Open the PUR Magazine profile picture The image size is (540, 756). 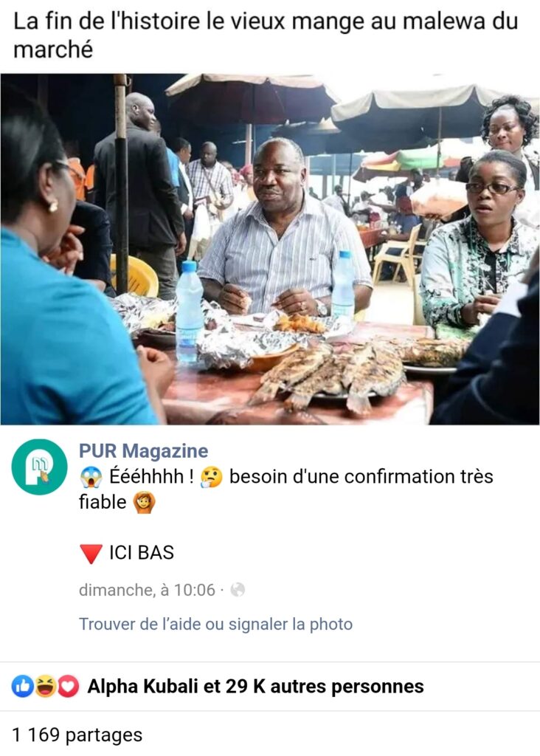(40, 467)
